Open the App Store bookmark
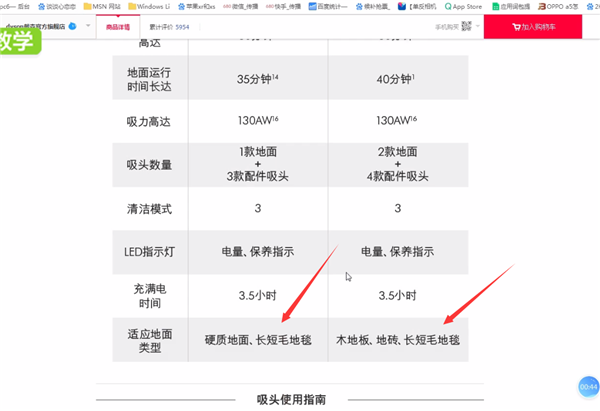Screen dimensions: 600x411 click(x=463, y=7)
